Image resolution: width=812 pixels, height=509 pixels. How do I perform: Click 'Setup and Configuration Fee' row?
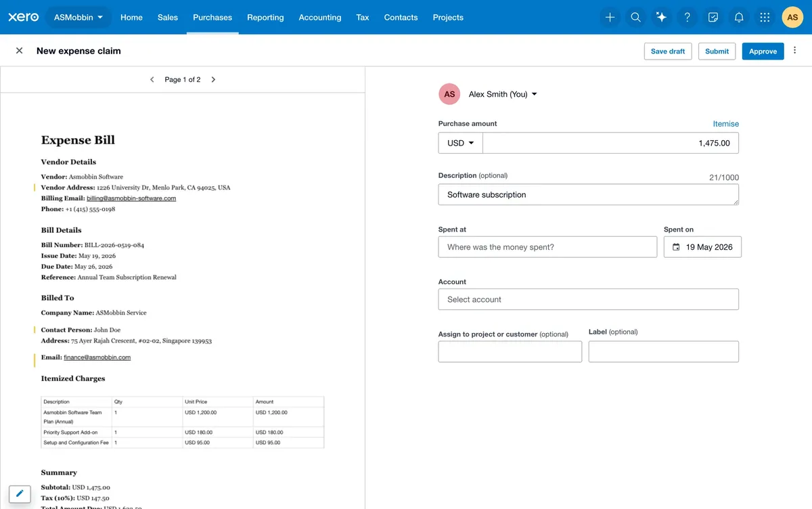click(x=183, y=443)
